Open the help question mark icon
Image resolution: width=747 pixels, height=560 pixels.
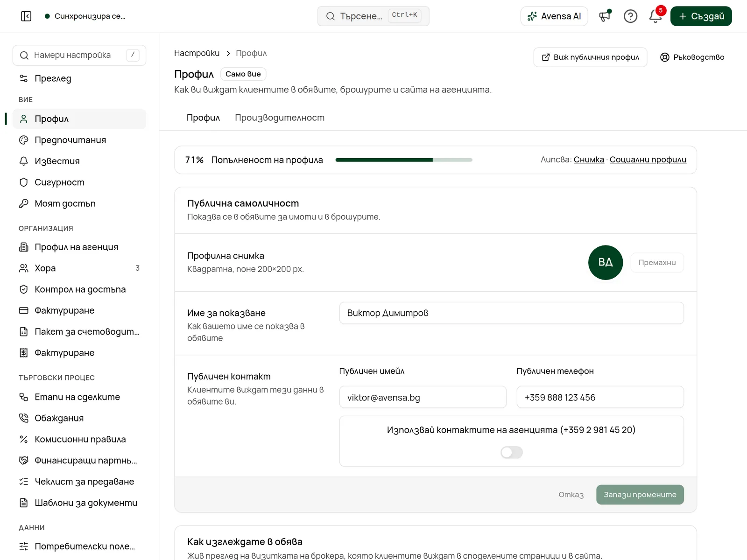pos(630,16)
